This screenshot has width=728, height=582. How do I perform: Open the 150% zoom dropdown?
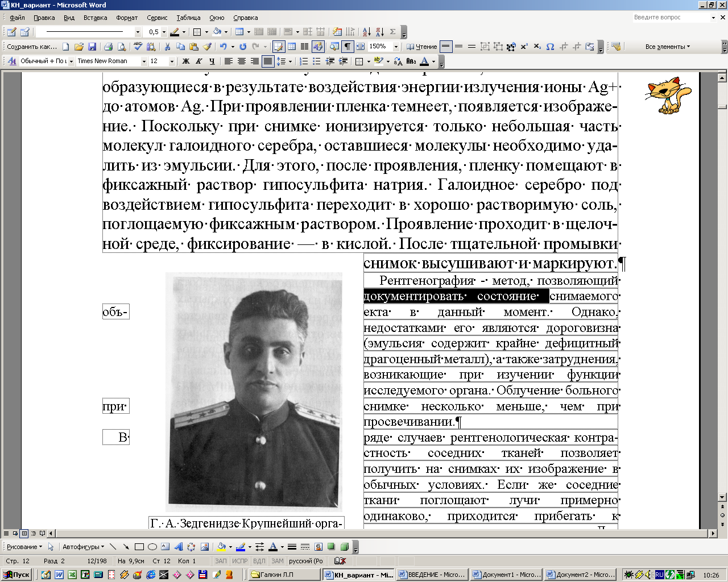pyautogui.click(x=396, y=47)
